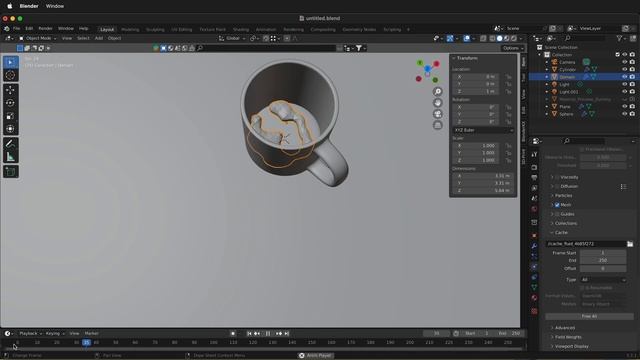The image size is (640, 360).
Task: Open the Options button in viewport header
Action: coord(513,48)
